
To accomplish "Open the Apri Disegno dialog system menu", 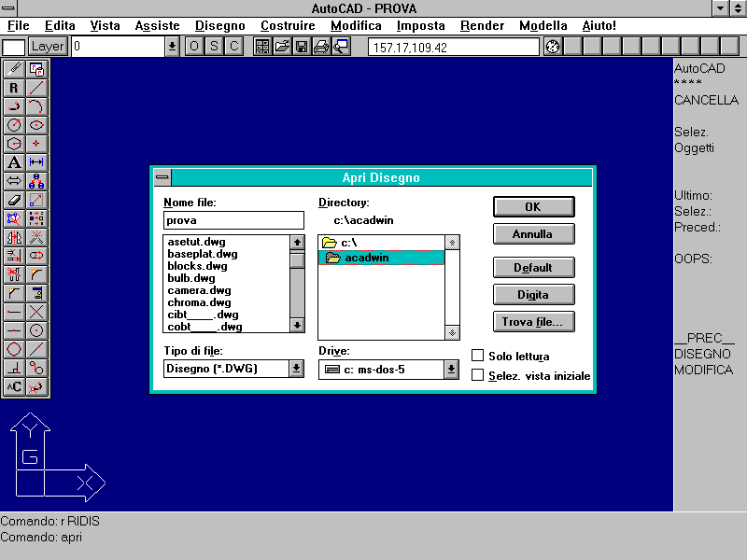I will coord(162,177).
